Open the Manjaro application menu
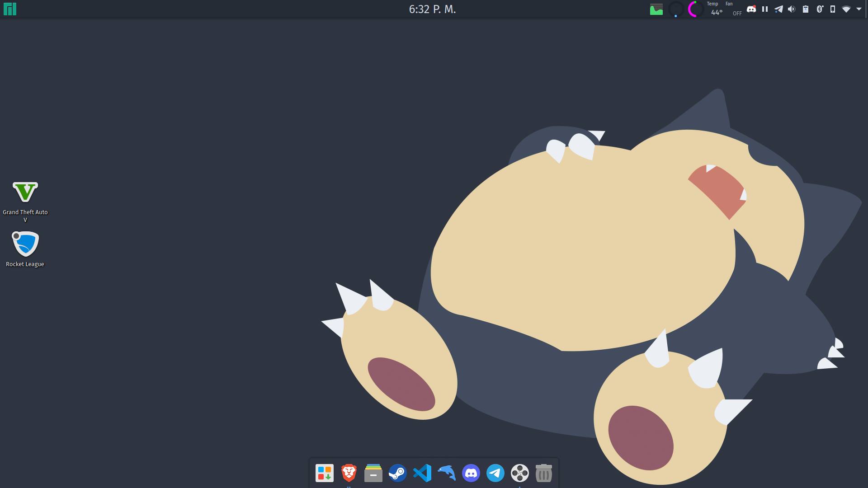The width and height of the screenshot is (868, 488). [x=9, y=9]
